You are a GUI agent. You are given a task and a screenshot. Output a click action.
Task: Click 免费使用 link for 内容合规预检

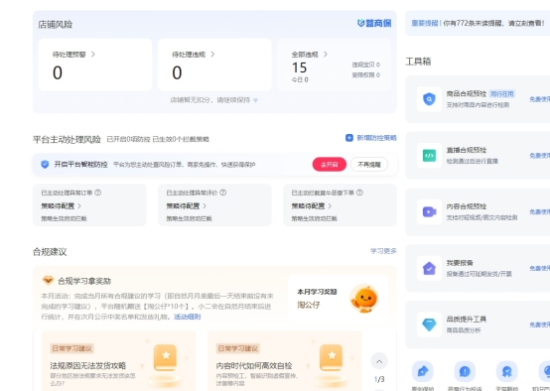[540, 212]
